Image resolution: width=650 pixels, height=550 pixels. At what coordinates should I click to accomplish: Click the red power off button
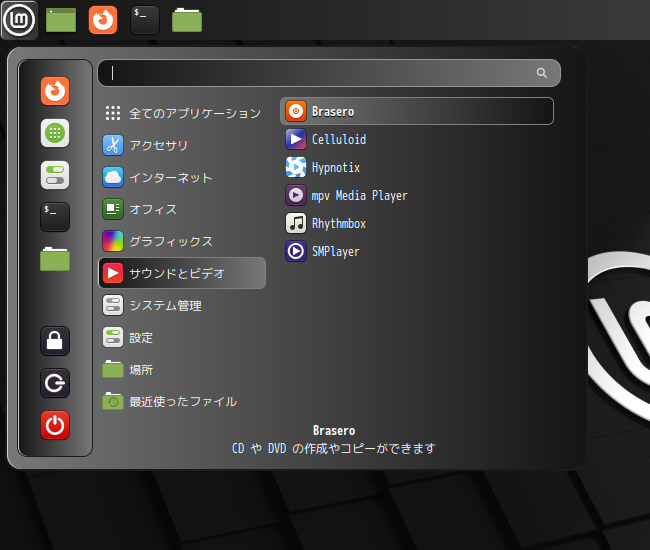click(x=55, y=425)
